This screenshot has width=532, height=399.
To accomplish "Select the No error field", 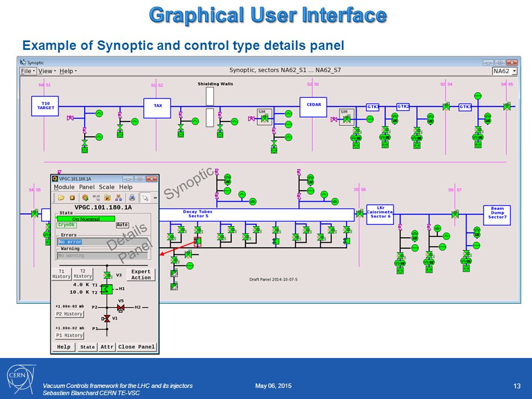I will (103, 242).
